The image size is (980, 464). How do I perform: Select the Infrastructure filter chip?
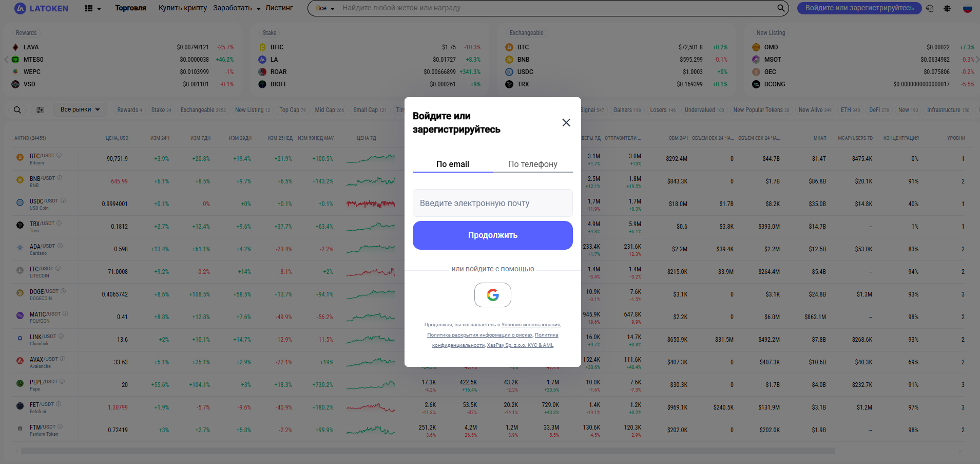click(948, 110)
